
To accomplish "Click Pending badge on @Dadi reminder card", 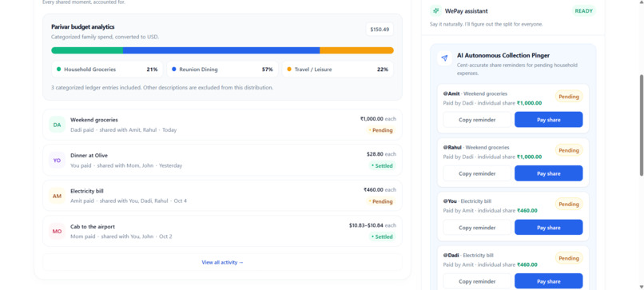I will point(569,258).
